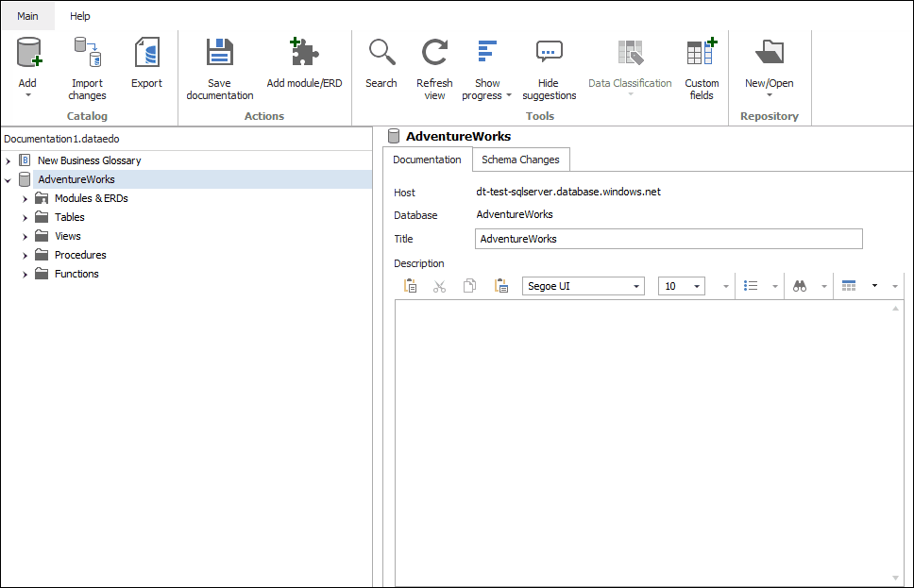This screenshot has height=588, width=914.
Task: Open the Custom fields tool
Action: [702, 54]
